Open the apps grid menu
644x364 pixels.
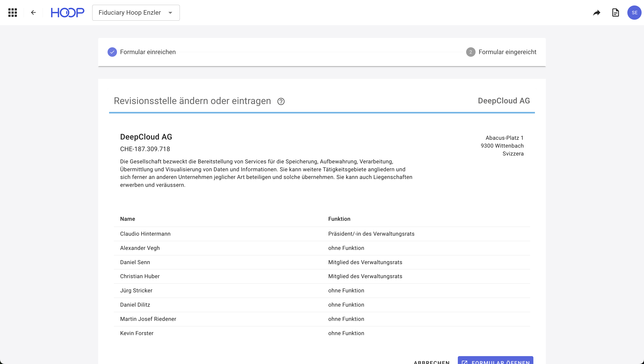coord(12,12)
